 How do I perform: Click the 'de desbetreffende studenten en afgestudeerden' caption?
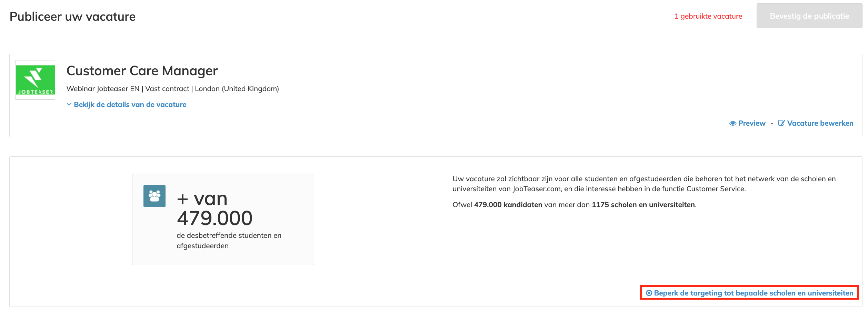coord(229,241)
